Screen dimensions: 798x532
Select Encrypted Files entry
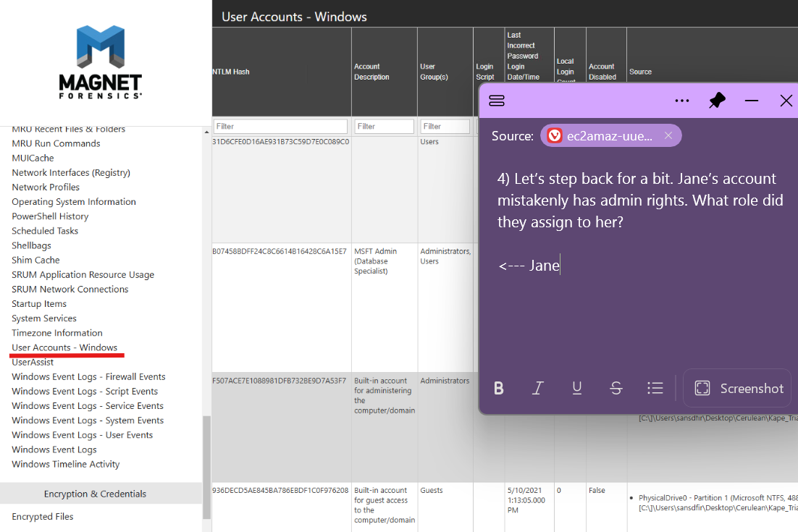[43, 516]
